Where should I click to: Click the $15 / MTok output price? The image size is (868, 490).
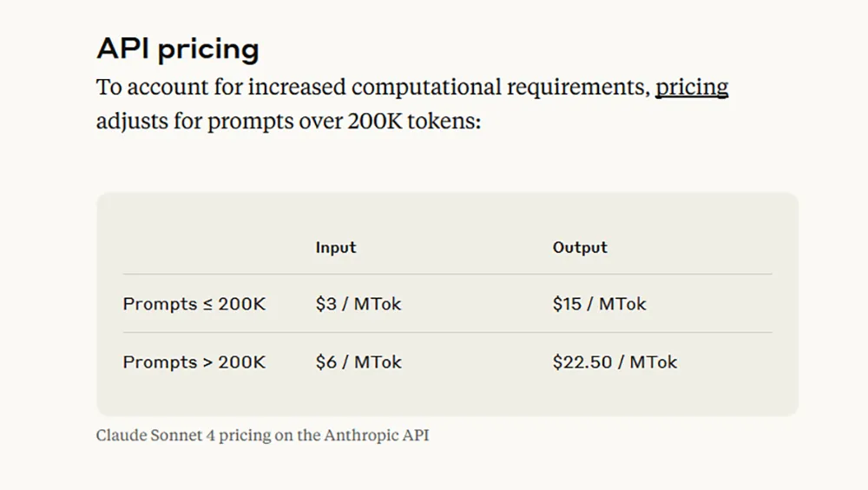click(x=599, y=304)
